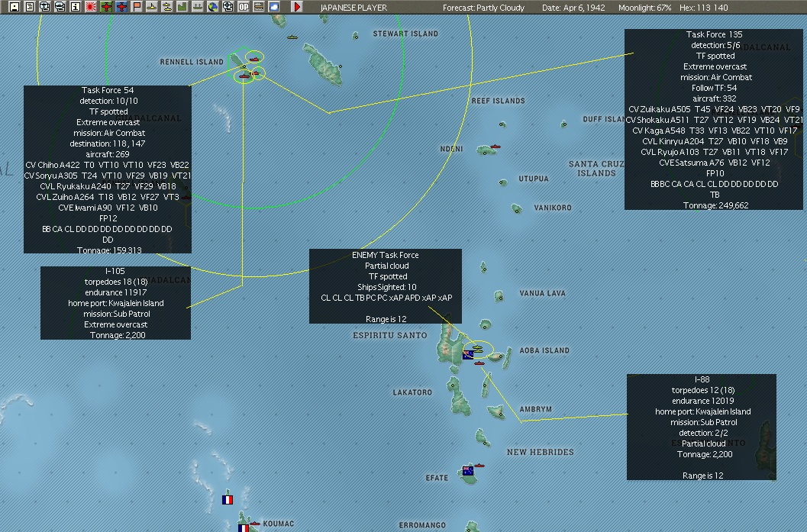Click the green land base icon
Image resolution: width=807 pixels, height=532 pixels.
click(x=182, y=7)
